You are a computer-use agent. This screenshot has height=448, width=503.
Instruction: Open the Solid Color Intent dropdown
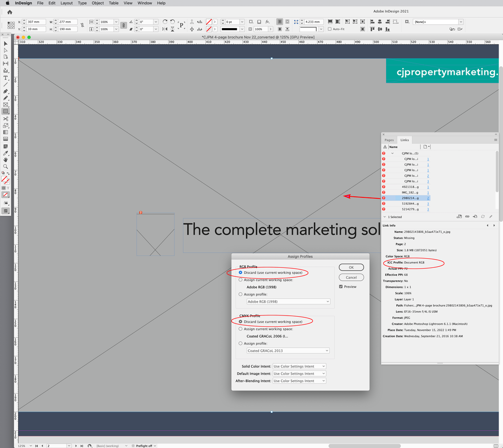pyautogui.click(x=299, y=366)
